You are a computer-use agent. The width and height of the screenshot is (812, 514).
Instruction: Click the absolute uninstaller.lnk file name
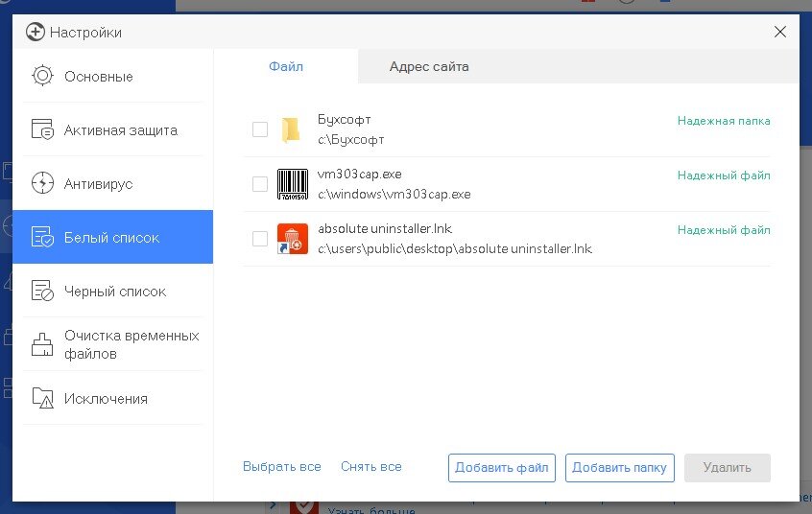click(x=385, y=228)
